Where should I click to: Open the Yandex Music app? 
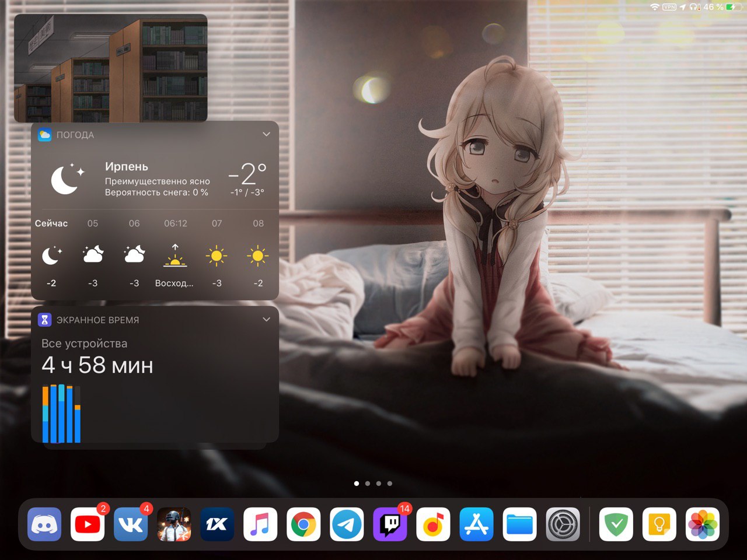433,524
